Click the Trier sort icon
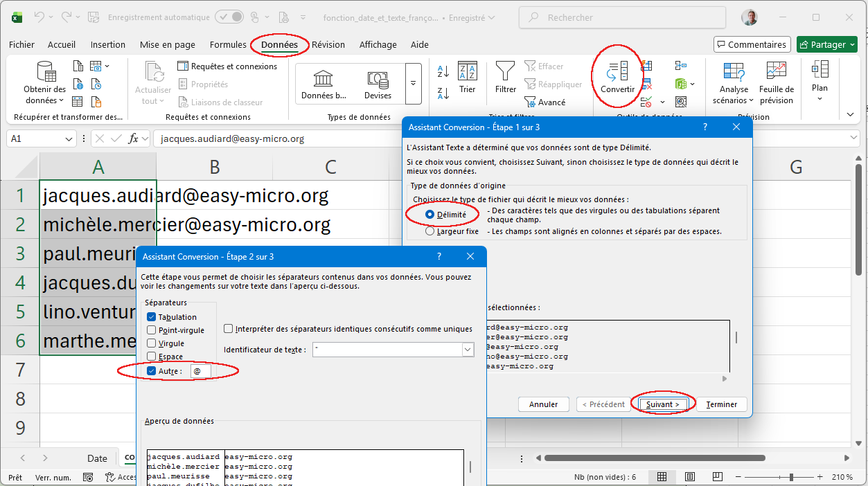This screenshot has width=868, height=486. (x=467, y=71)
